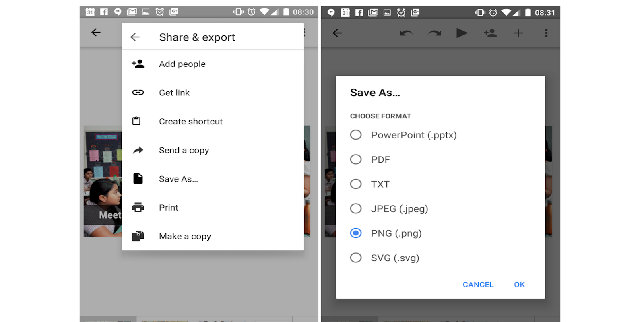Open the Save As... menu option
644x322 pixels.
[x=178, y=179]
